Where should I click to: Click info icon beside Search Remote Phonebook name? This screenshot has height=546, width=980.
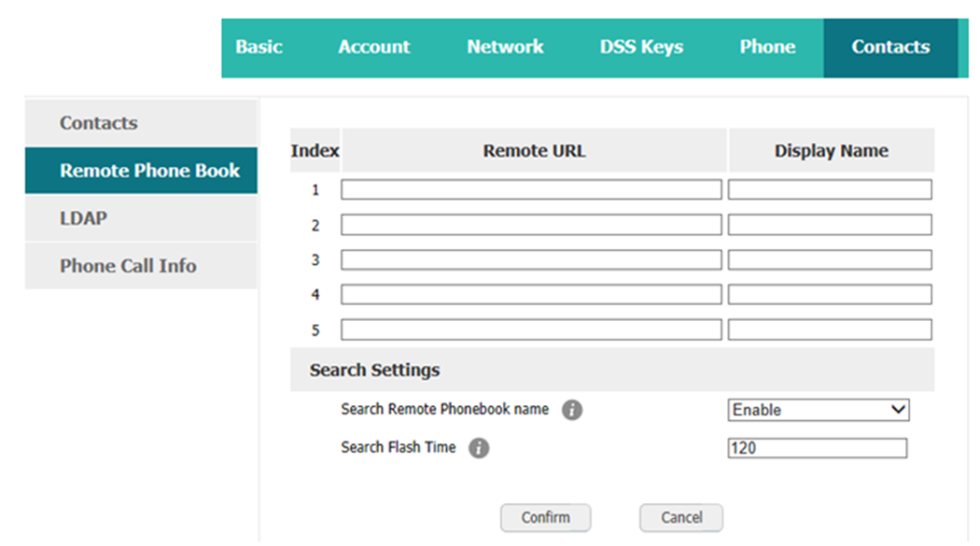[x=572, y=410]
